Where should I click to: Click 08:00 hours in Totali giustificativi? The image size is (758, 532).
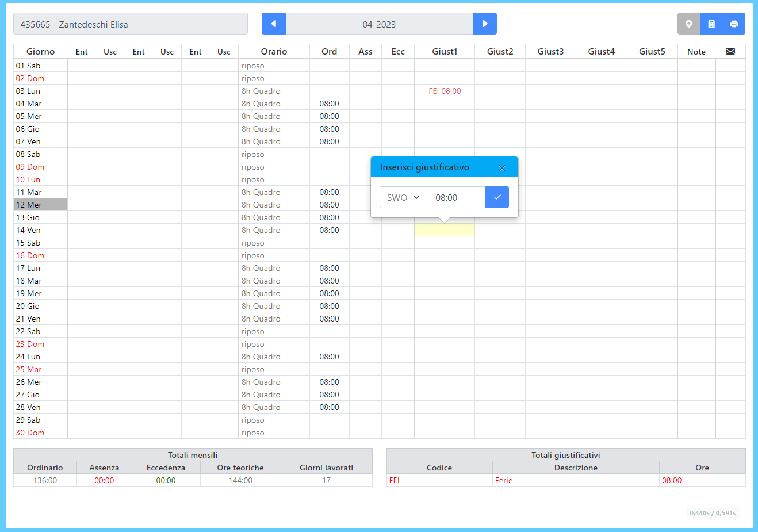pos(672,480)
